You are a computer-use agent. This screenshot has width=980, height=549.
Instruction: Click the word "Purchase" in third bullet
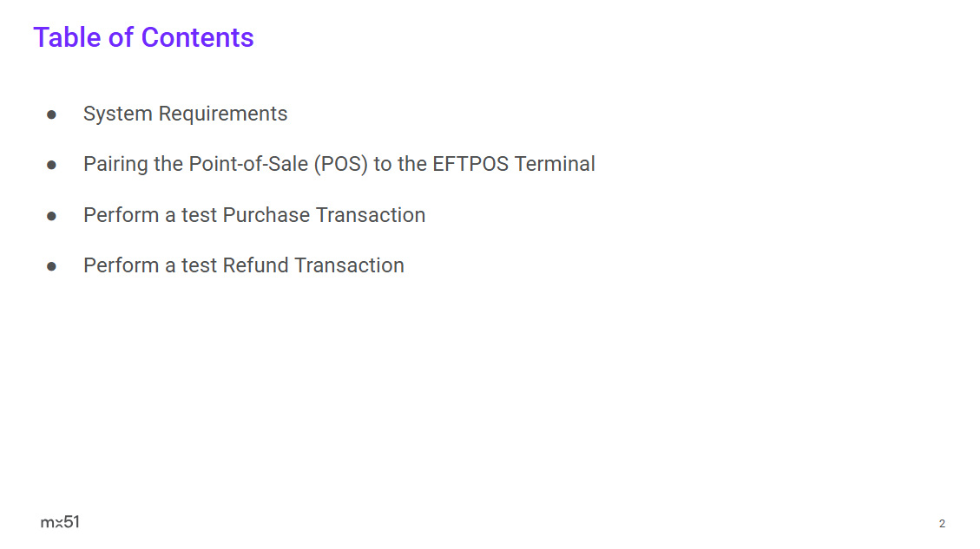266,215
